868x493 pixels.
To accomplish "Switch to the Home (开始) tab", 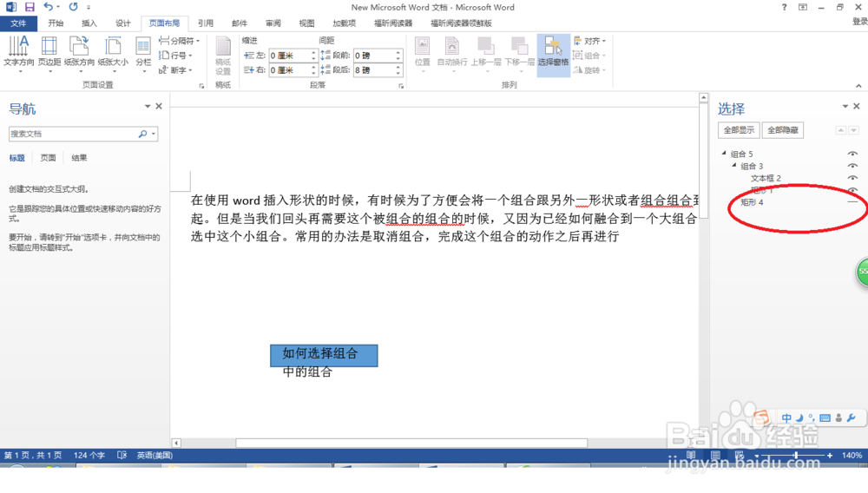I will (56, 23).
